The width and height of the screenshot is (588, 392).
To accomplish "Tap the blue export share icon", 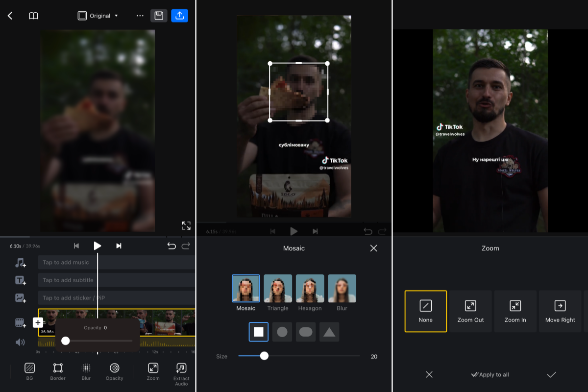I will pyautogui.click(x=179, y=16).
